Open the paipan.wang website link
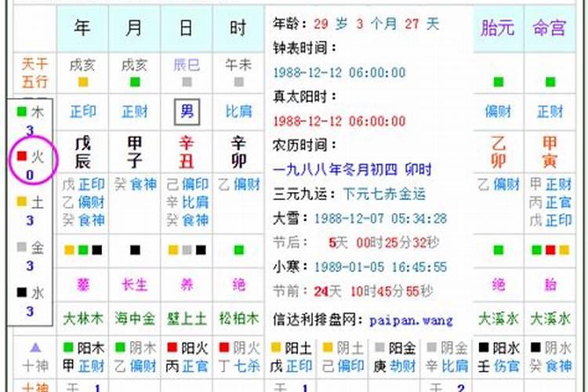Image resolution: width=588 pixels, height=392 pixels. click(411, 321)
